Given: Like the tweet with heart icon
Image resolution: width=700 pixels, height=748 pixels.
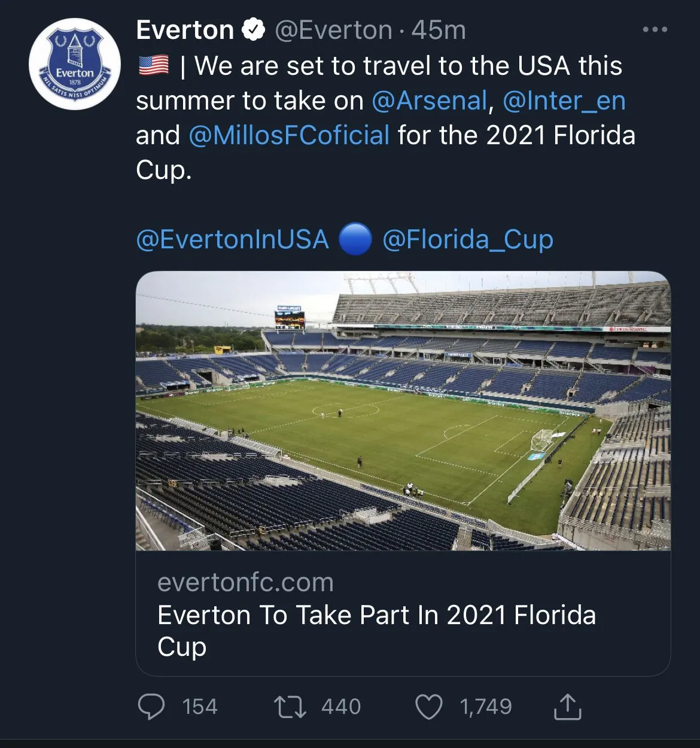Looking at the screenshot, I should [x=428, y=707].
